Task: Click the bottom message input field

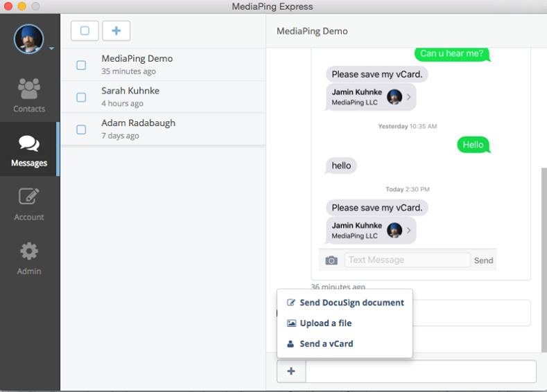Action: click(421, 371)
